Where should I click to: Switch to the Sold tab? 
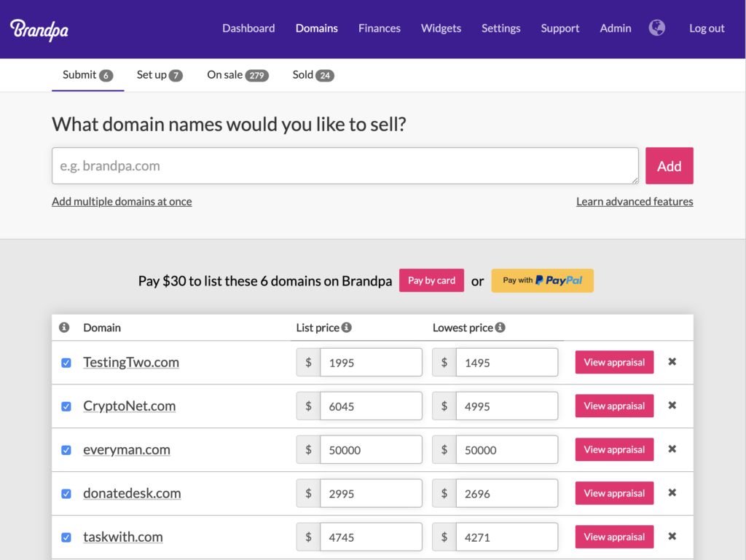(x=313, y=75)
